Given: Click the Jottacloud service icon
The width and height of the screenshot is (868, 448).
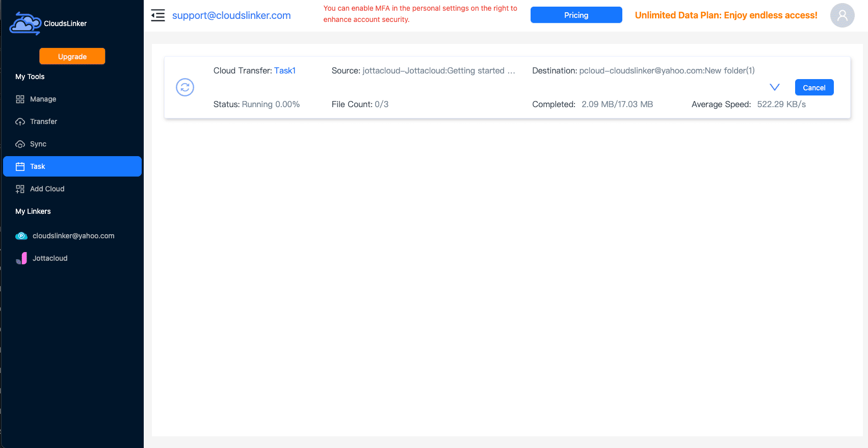Looking at the screenshot, I should pos(21,258).
